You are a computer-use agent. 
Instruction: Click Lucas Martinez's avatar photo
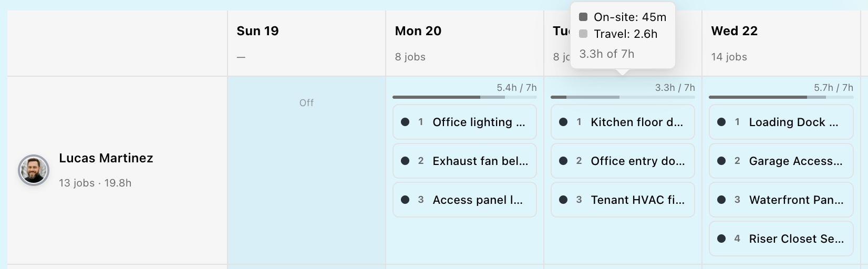[34, 170]
